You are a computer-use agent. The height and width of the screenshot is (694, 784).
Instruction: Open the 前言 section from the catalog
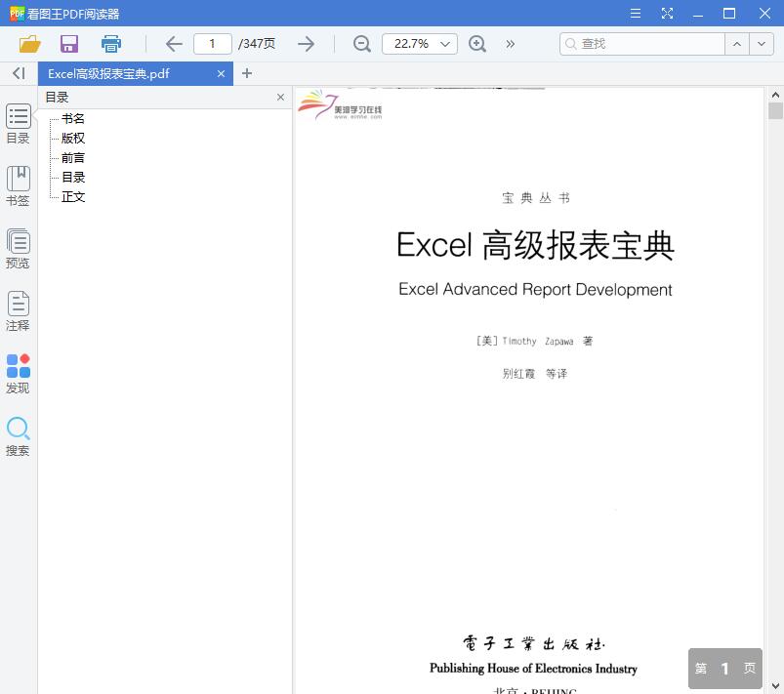click(x=72, y=157)
